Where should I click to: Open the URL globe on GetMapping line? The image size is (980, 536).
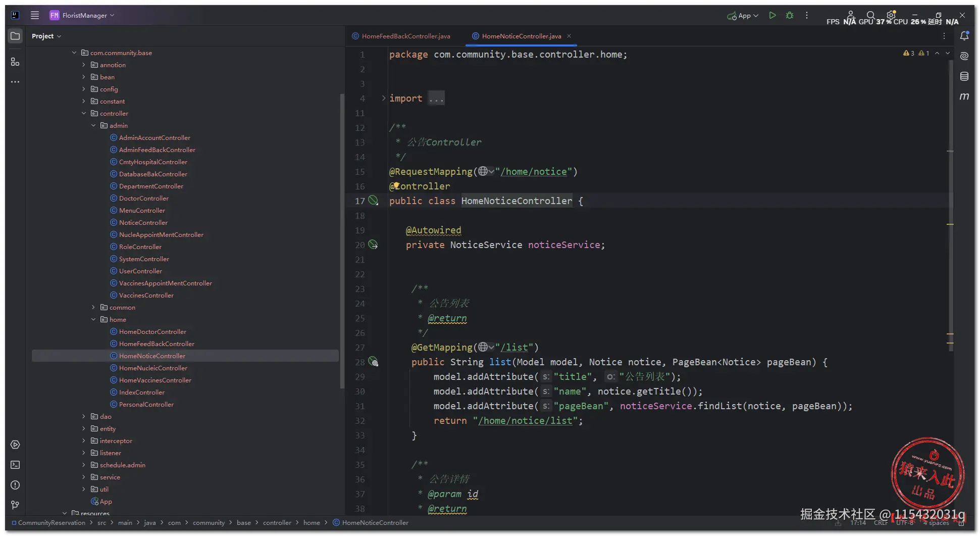coord(486,347)
